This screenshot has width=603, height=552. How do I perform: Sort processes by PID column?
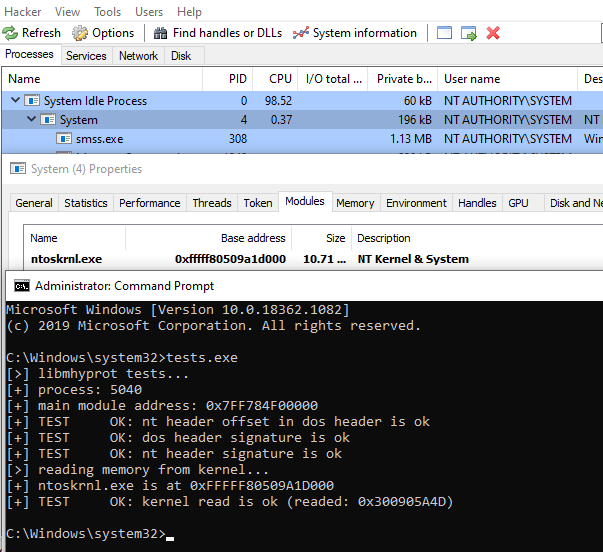(228, 79)
